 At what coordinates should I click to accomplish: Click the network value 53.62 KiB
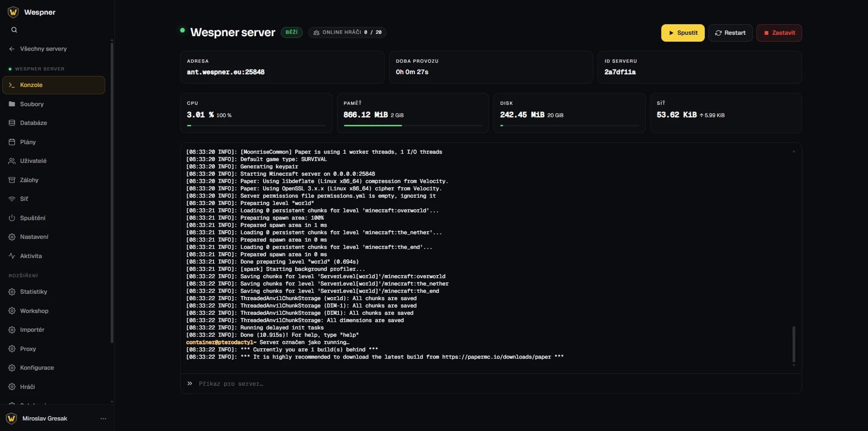[x=676, y=115]
